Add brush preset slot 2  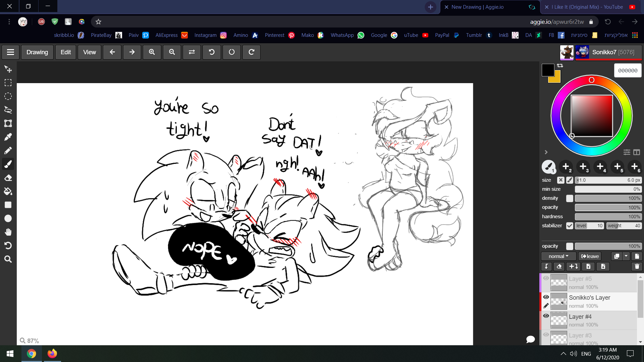[566, 167]
